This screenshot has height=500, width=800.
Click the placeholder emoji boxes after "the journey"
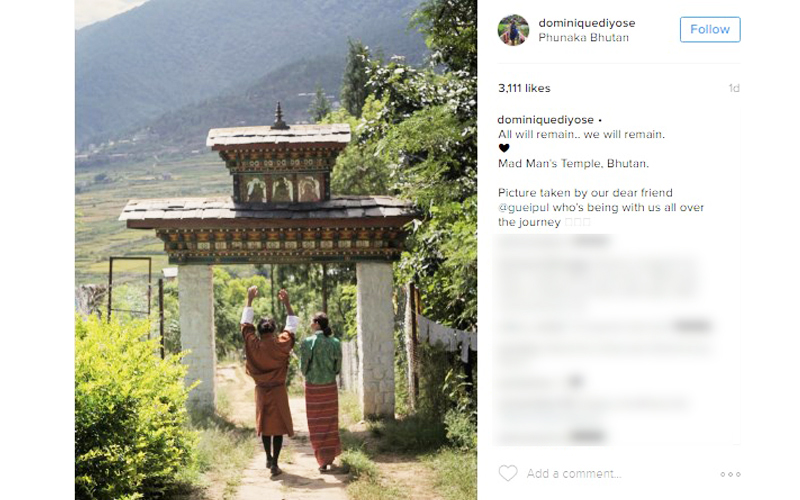(x=578, y=222)
